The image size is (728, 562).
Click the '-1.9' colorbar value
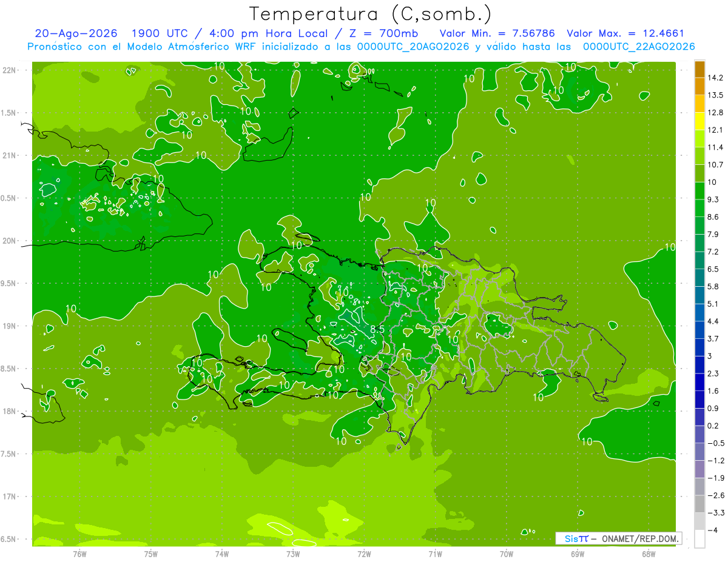[x=715, y=478]
